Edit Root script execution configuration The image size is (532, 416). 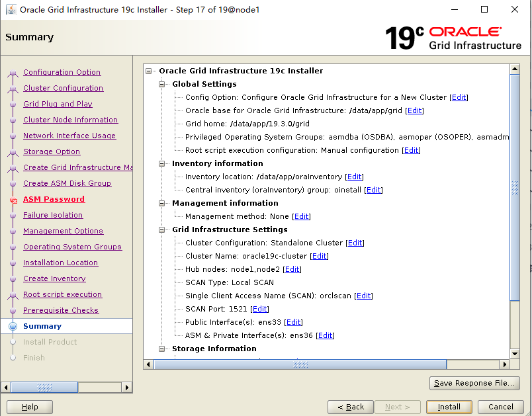click(411, 150)
